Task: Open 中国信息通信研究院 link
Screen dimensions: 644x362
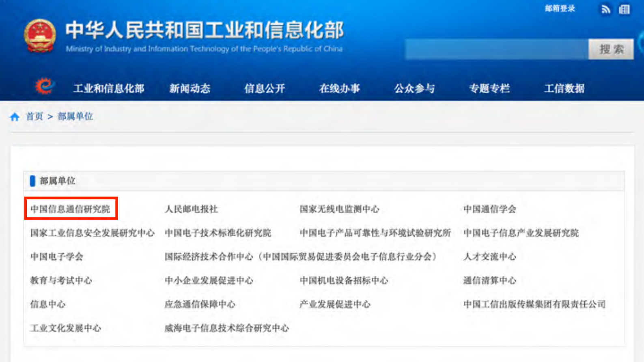Action: [70, 209]
